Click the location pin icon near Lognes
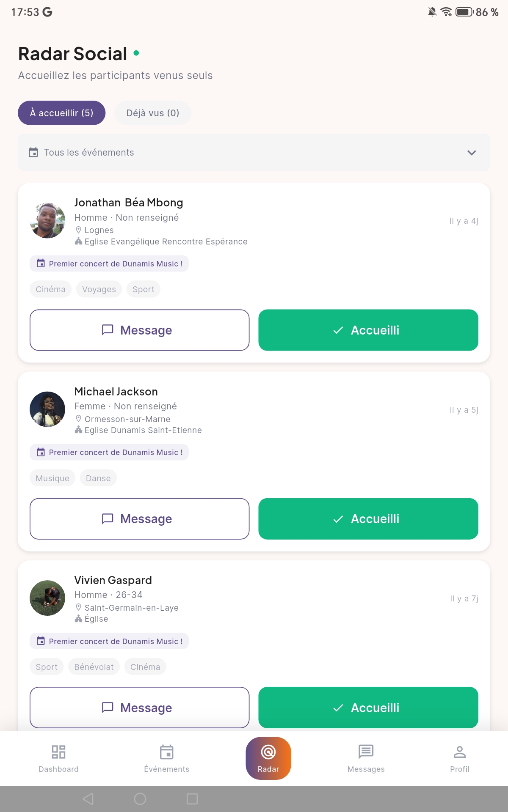508x812 pixels. pyautogui.click(x=79, y=230)
